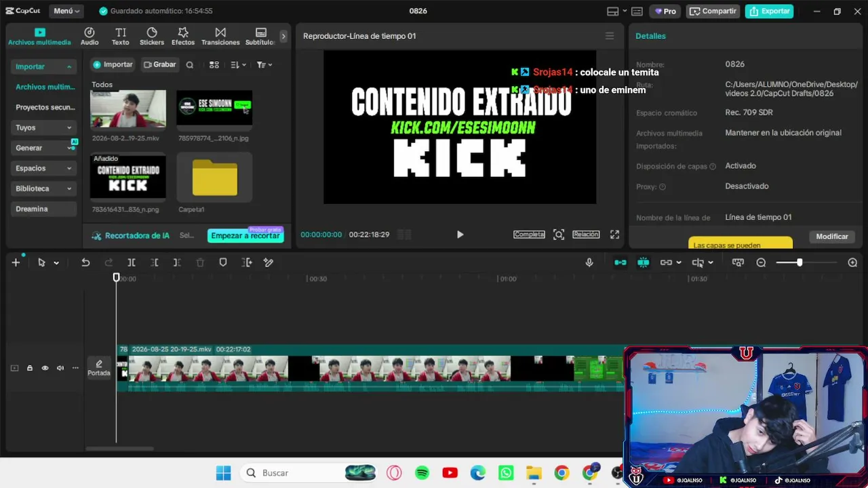Select Proyectos secundarios in sidebar
Screen dimensions: 868x488
pyautogui.click(x=45, y=107)
